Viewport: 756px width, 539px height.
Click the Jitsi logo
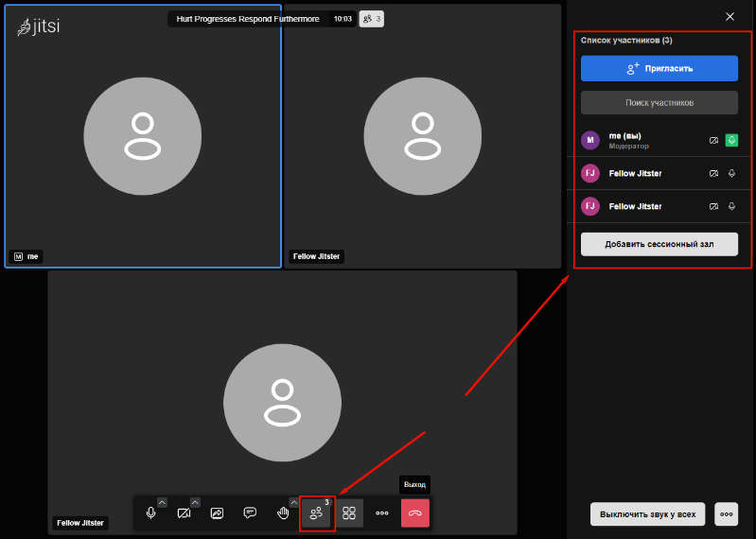tap(39, 26)
